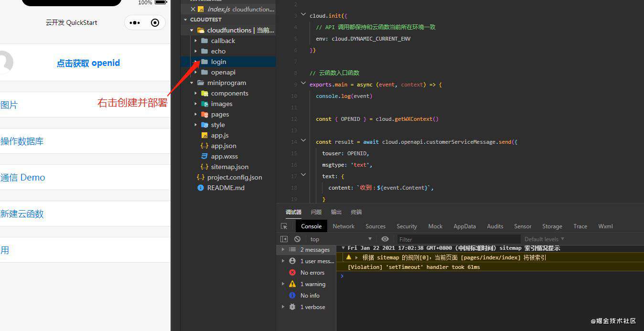
Task: Open live expression eye icon
Action: pyautogui.click(x=385, y=239)
